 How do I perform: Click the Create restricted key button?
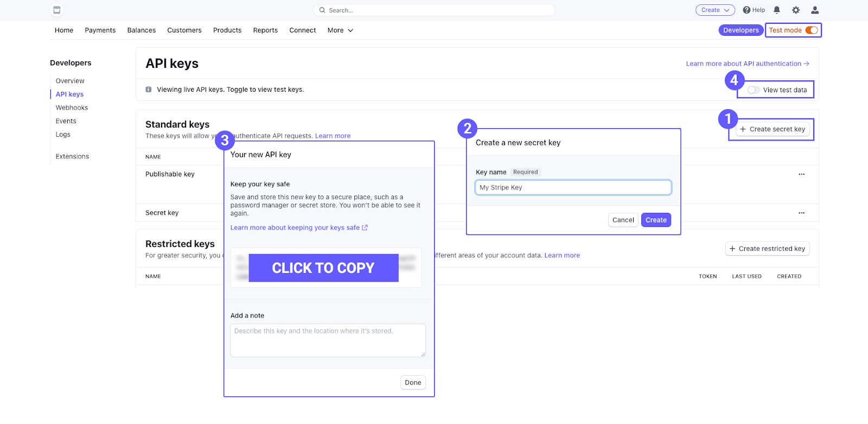[x=767, y=249]
